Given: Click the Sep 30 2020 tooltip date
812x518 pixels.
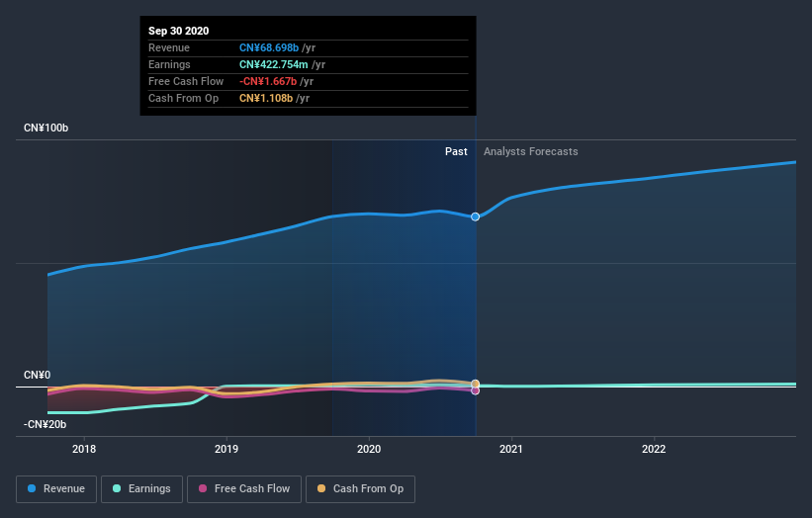Looking at the screenshot, I should coord(179,31).
